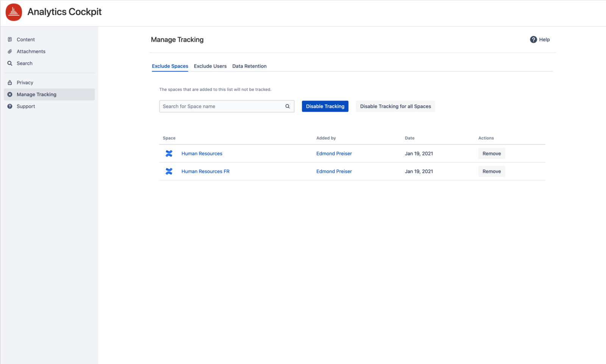Click the Attachments paperclip icon
Screen dimensions: 606x364
(x=10, y=51)
